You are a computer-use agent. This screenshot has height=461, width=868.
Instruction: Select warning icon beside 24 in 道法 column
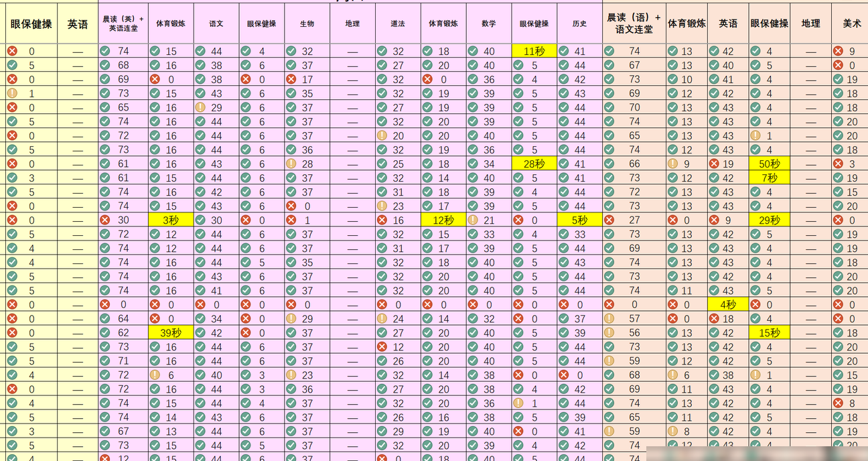click(x=382, y=318)
